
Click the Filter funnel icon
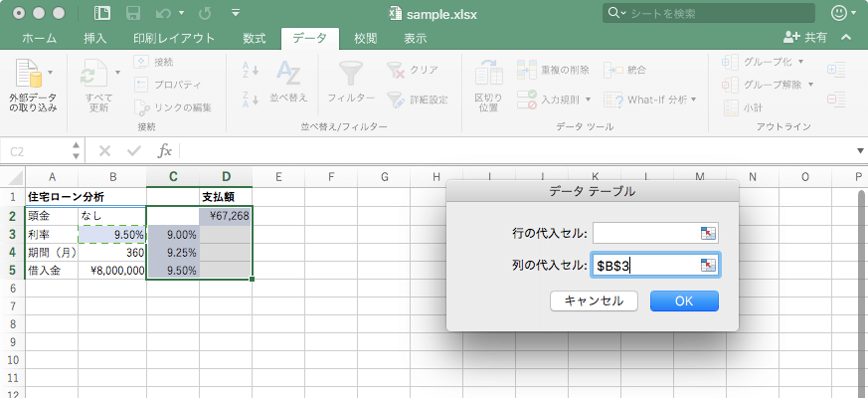[350, 75]
